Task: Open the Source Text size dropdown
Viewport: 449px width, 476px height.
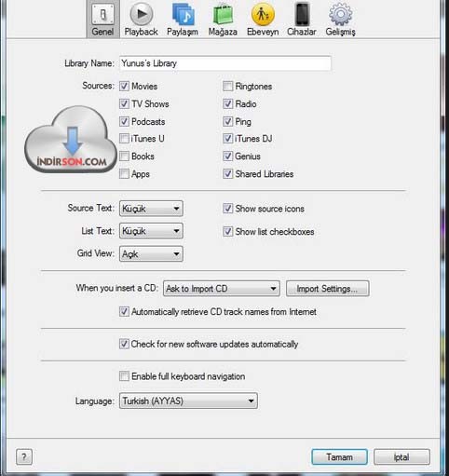Action: (x=151, y=209)
